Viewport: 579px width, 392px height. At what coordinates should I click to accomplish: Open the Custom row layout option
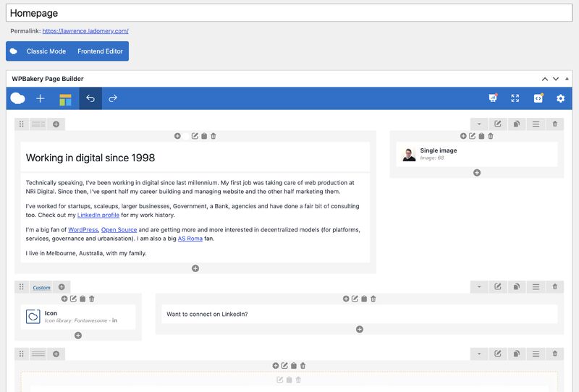[x=41, y=288]
